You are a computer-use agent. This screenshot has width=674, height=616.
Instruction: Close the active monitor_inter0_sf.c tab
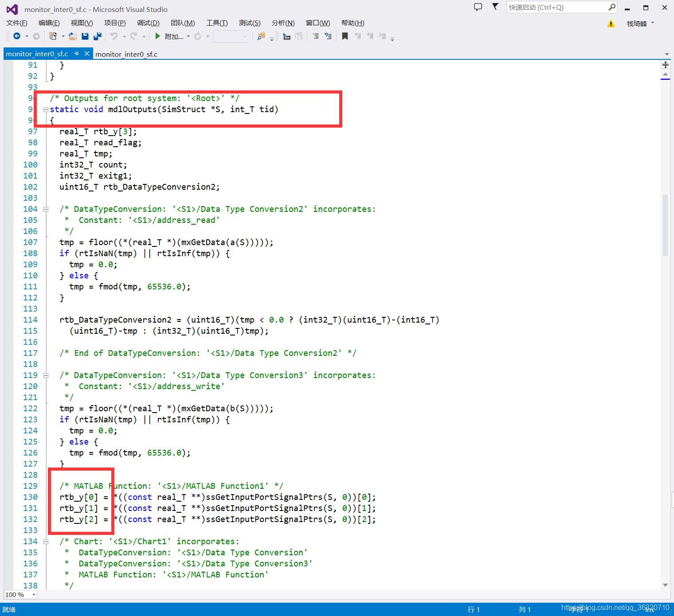pos(87,54)
